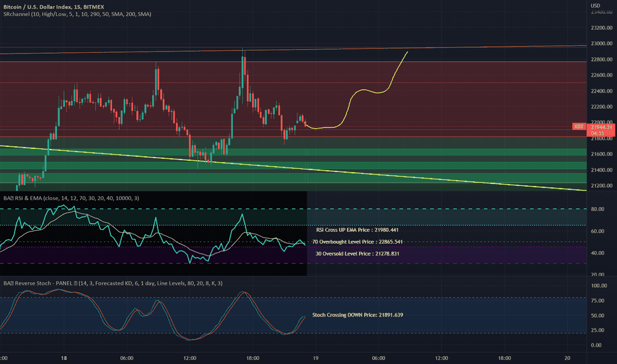Select the Stoch Crossing DOWN Price label

click(357, 315)
